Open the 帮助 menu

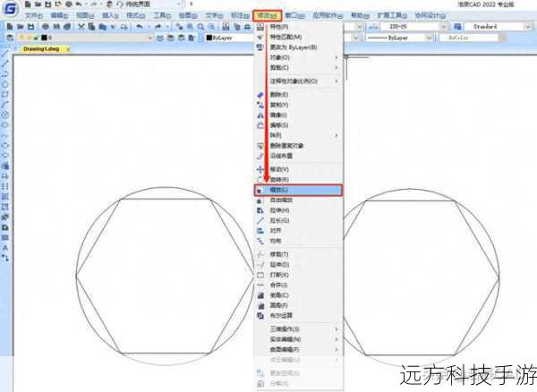360,16
